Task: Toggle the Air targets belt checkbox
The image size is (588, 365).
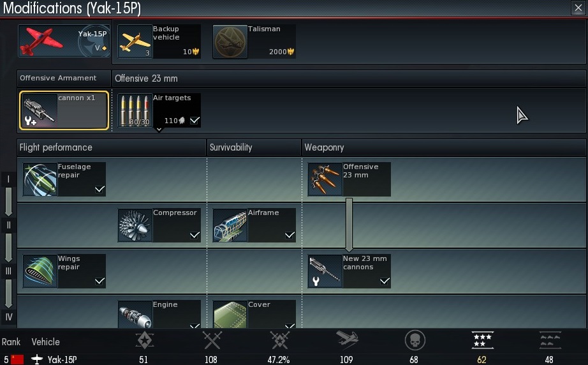Action: pyautogui.click(x=195, y=121)
